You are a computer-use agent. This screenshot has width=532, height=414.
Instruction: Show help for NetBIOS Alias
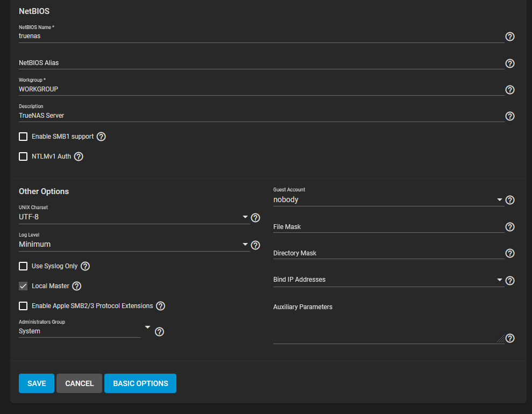click(509, 63)
